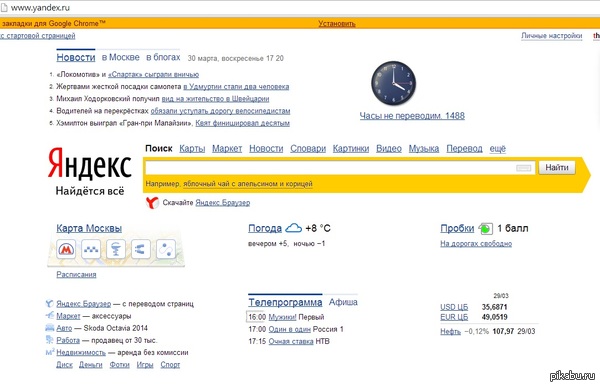
Task: Open the Телепрограмма tab
Action: [285, 302]
